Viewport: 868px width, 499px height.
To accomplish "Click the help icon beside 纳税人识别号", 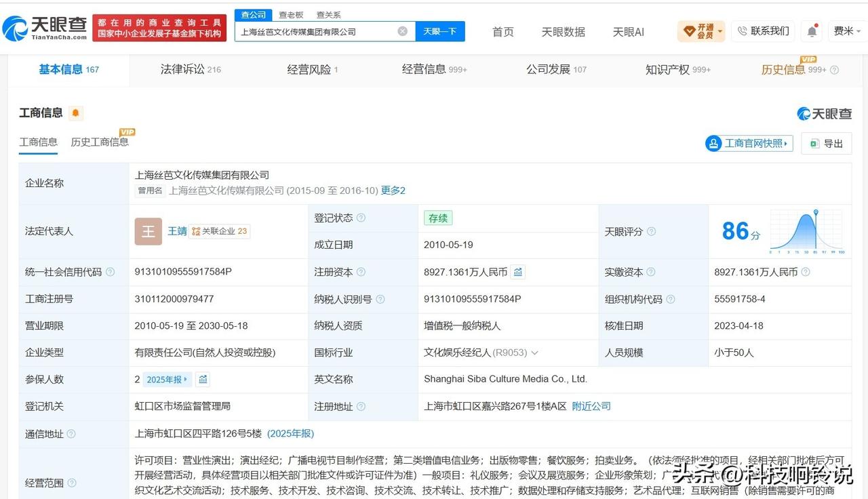I will pos(380,299).
